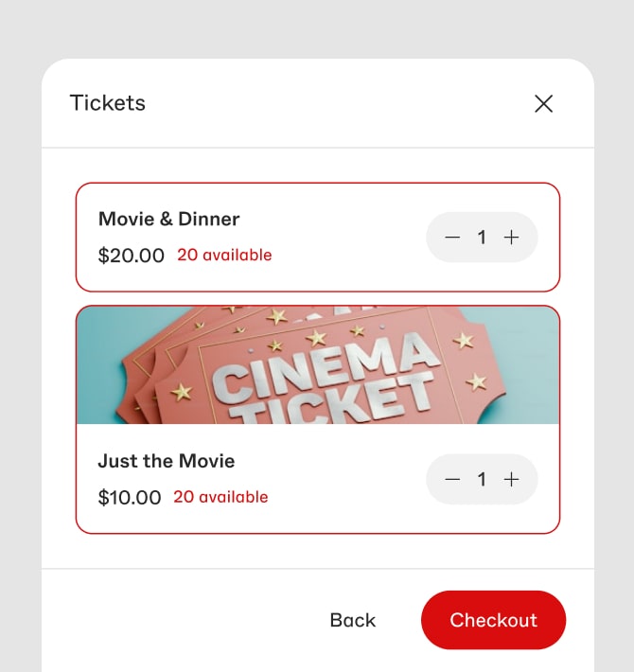This screenshot has height=672, width=634.
Task: Click the Tickets dialog heading
Action: (x=108, y=103)
